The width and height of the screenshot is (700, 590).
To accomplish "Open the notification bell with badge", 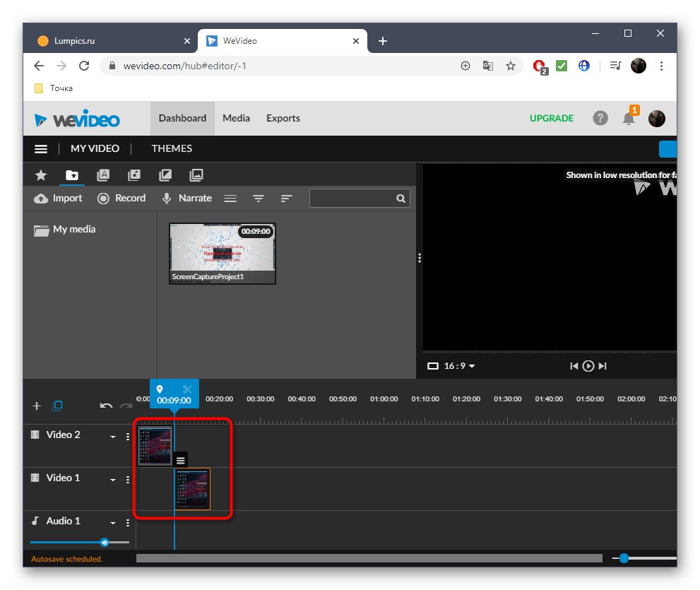I will coord(628,119).
